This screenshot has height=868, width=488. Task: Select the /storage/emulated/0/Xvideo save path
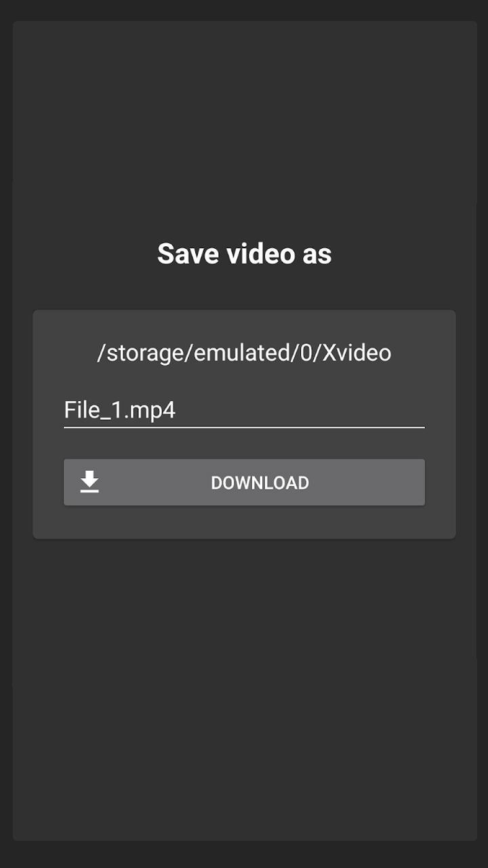[x=244, y=353]
